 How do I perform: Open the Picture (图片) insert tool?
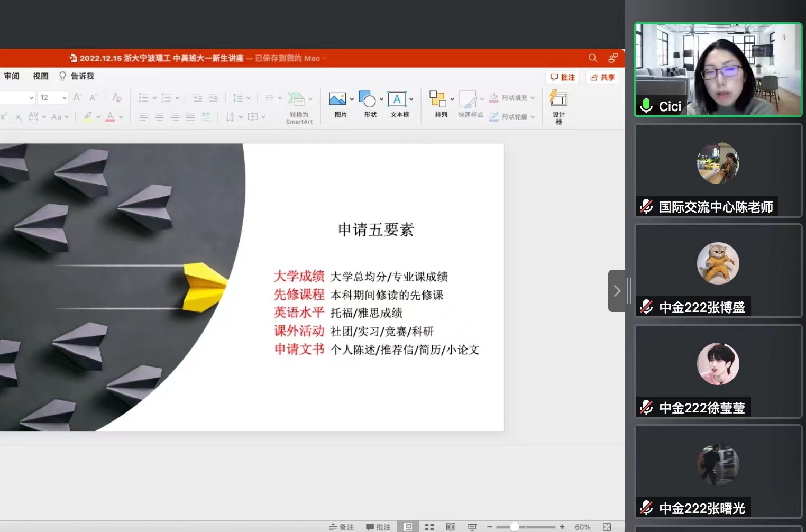tap(337, 99)
